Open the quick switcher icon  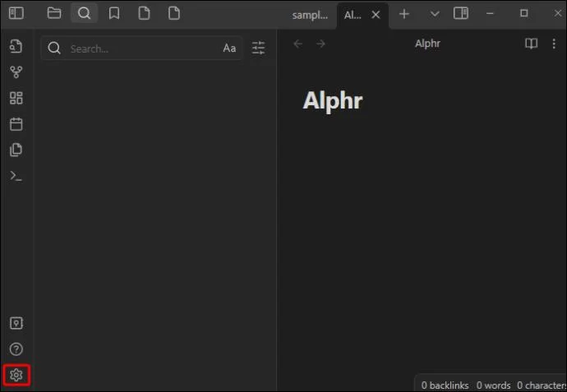click(x=16, y=46)
